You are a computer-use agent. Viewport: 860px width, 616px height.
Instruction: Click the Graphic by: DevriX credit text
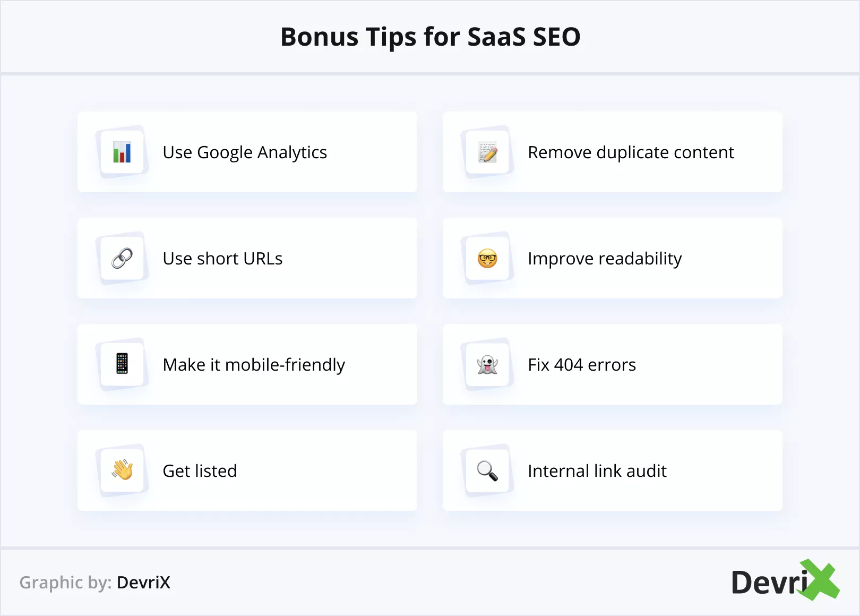point(95,583)
